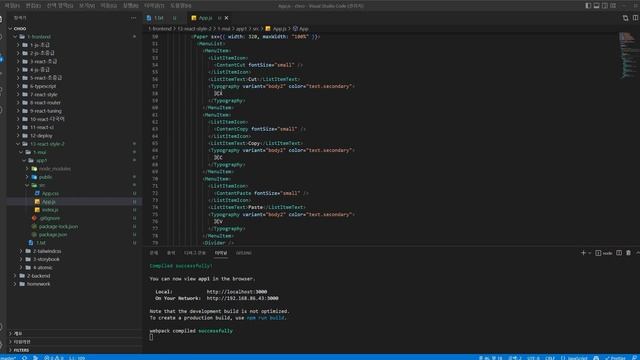Click the errors and warnings status indicator
Image resolution: width=640 pixels, height=360 pixels.
coord(54,358)
